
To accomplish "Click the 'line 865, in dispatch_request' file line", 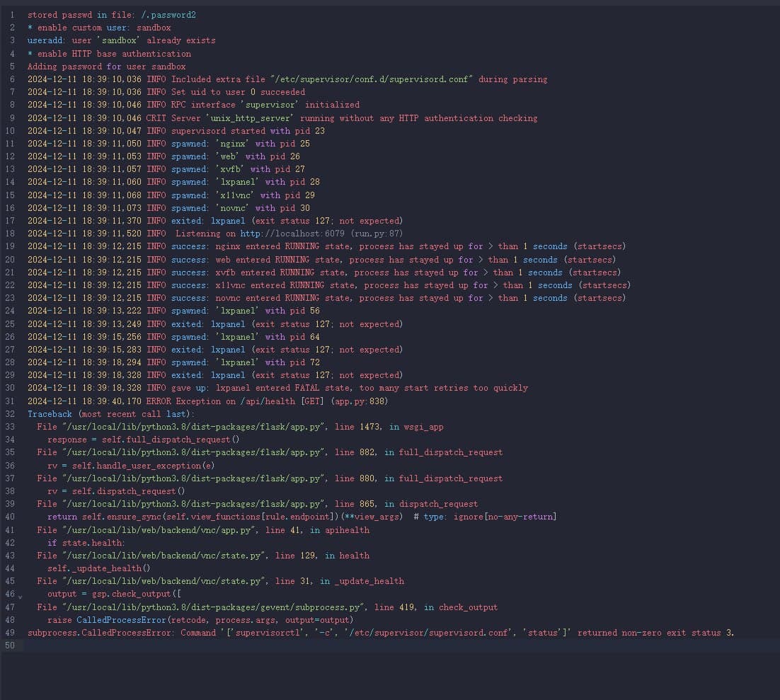I will pyautogui.click(x=257, y=504).
